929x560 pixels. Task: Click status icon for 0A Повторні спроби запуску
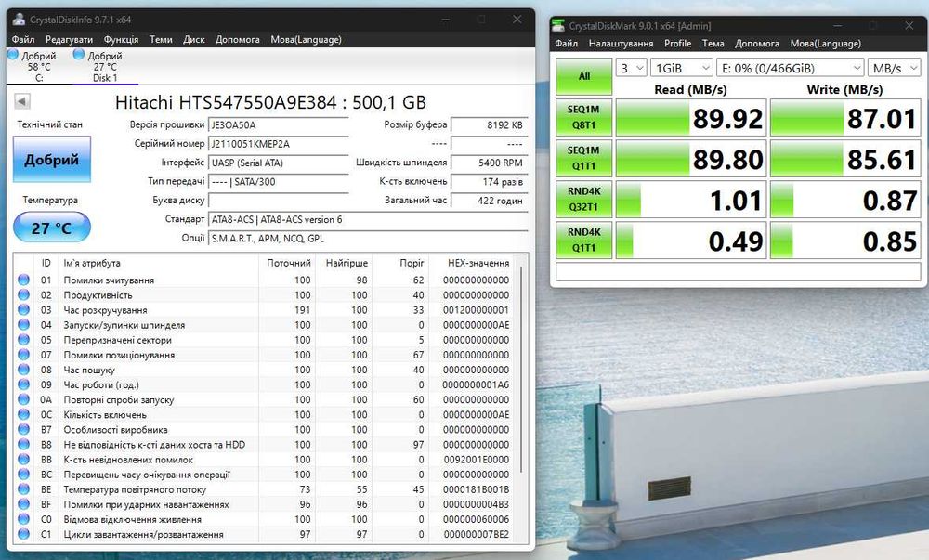coord(24,399)
